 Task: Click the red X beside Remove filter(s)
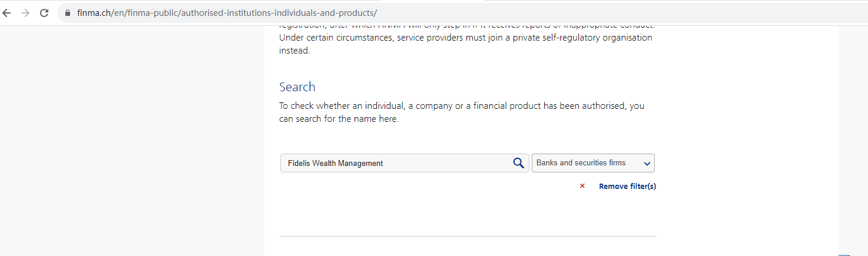pos(582,186)
